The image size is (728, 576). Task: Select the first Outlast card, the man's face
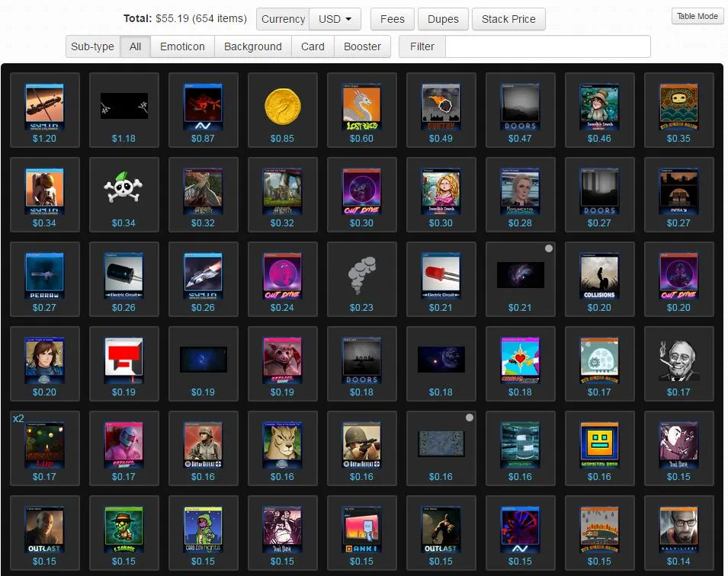point(44,533)
